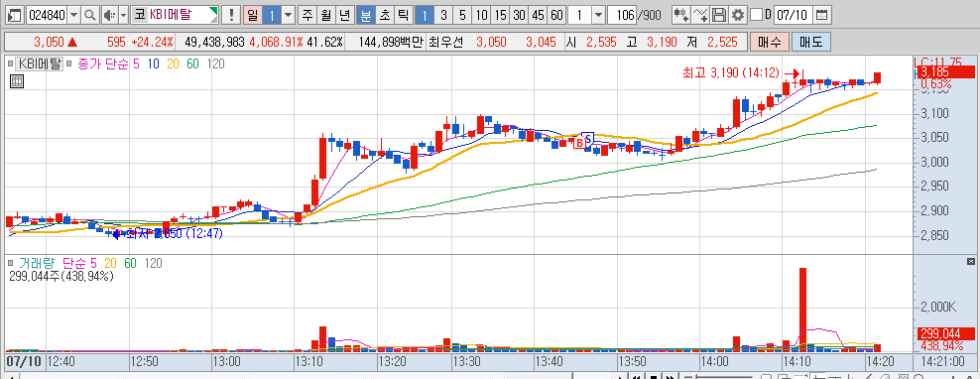Image resolution: width=980 pixels, height=379 pixels.
Task: Select the 분 (minute) chart toggle
Action: coord(366,14)
